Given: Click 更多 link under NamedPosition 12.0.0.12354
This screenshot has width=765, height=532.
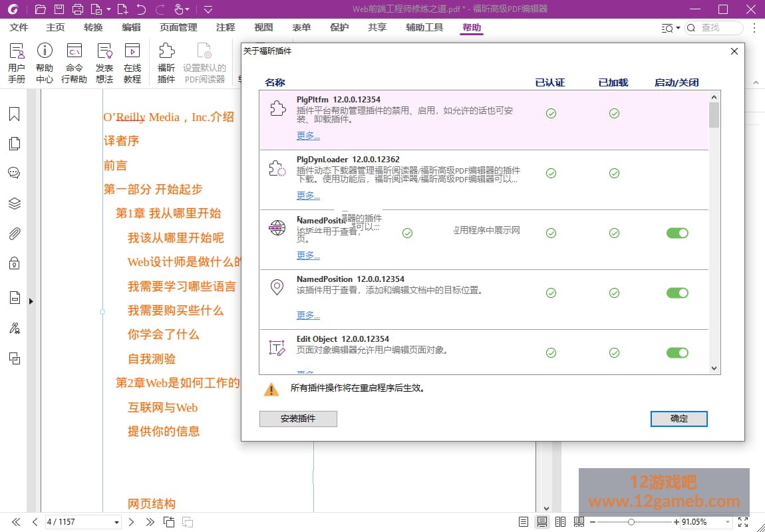Looking at the screenshot, I should click(308, 315).
